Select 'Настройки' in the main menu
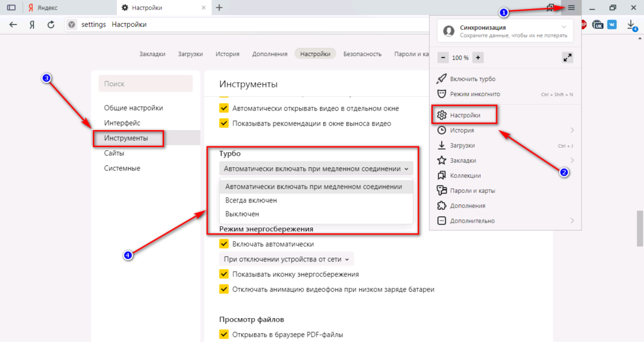The image size is (644, 362). pyautogui.click(x=465, y=116)
